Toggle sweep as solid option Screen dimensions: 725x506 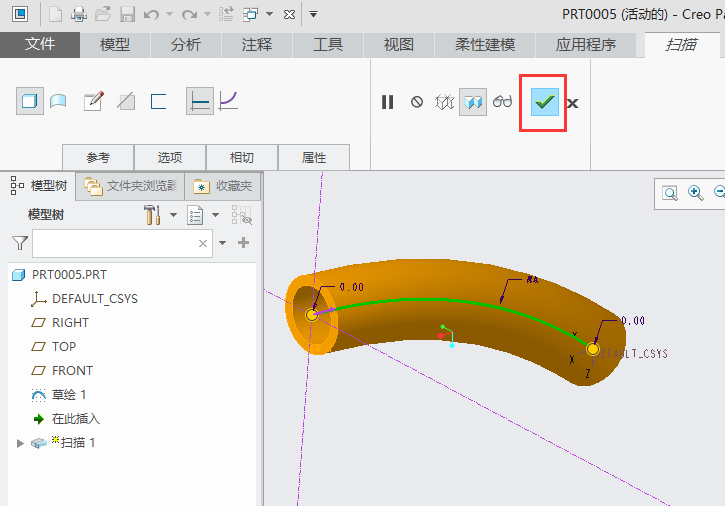click(29, 101)
